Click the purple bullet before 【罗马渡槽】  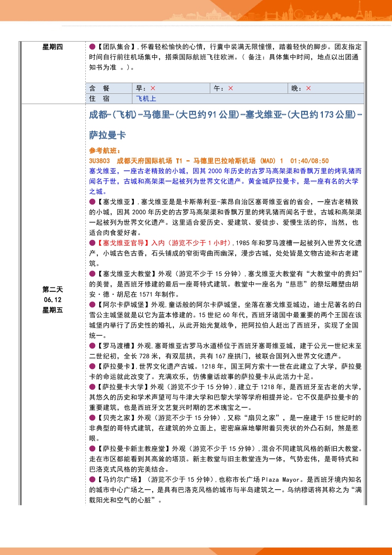(x=92, y=346)
